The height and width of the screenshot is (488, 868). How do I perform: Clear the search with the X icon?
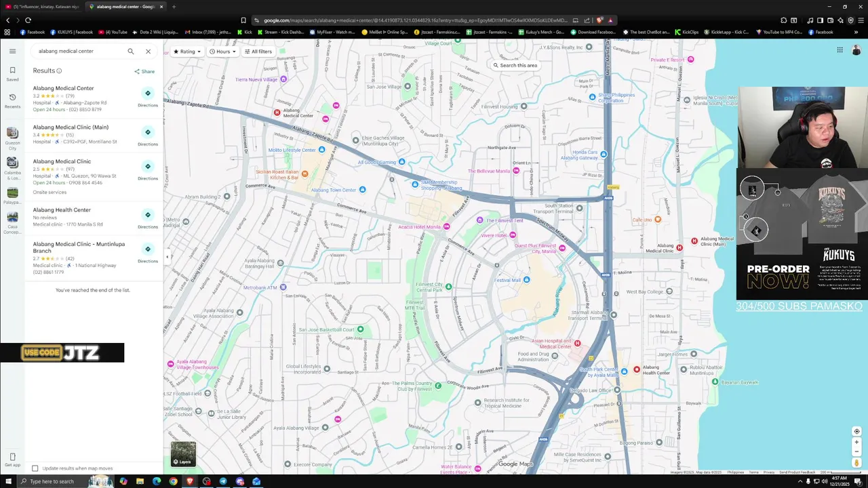click(x=148, y=52)
